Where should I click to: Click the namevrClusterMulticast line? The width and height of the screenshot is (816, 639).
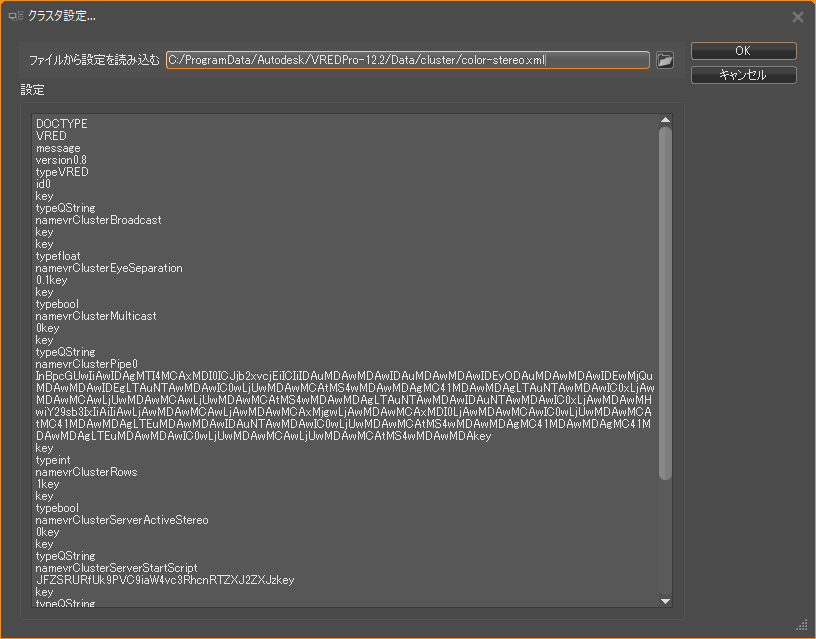coord(96,316)
